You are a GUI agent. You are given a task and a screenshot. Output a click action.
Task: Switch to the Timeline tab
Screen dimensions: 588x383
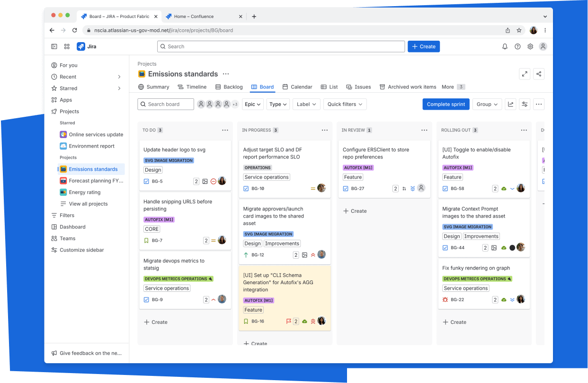click(x=192, y=87)
